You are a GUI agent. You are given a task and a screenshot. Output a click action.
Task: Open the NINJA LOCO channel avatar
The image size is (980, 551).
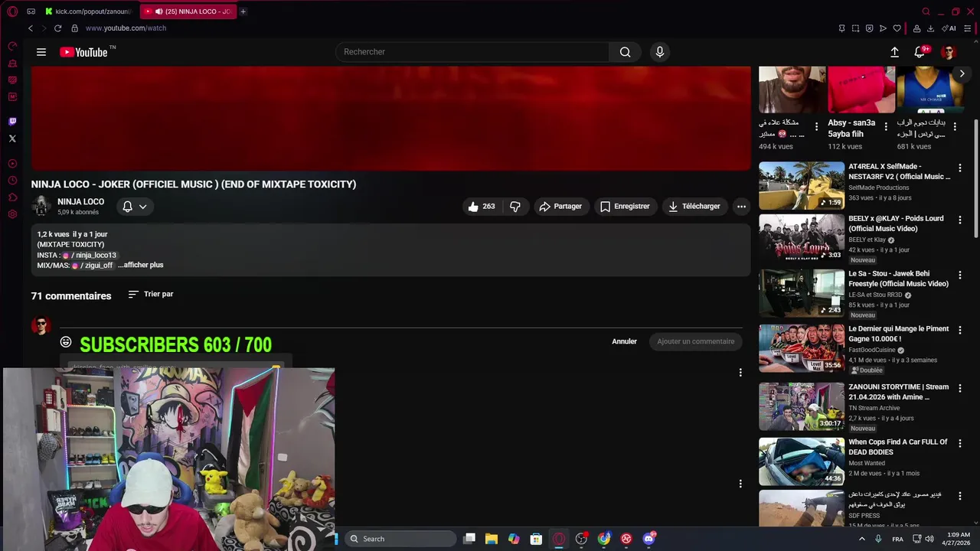click(41, 206)
